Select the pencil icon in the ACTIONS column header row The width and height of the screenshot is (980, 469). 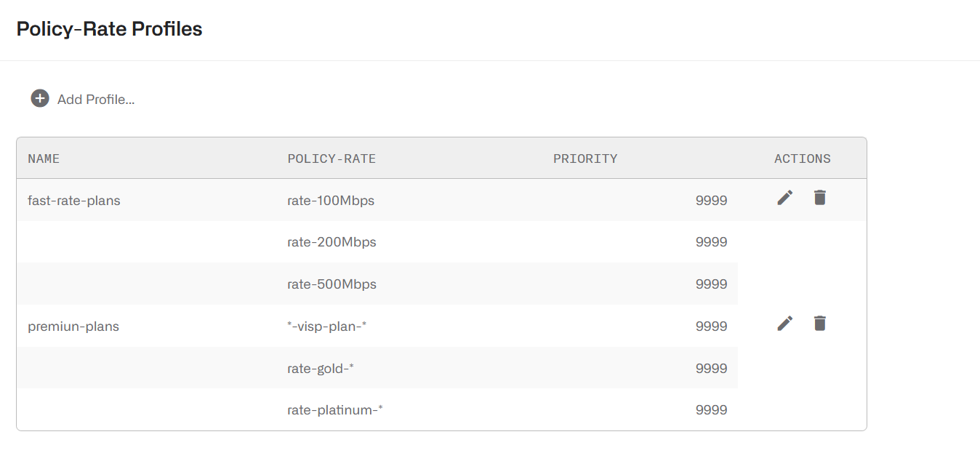click(x=784, y=197)
